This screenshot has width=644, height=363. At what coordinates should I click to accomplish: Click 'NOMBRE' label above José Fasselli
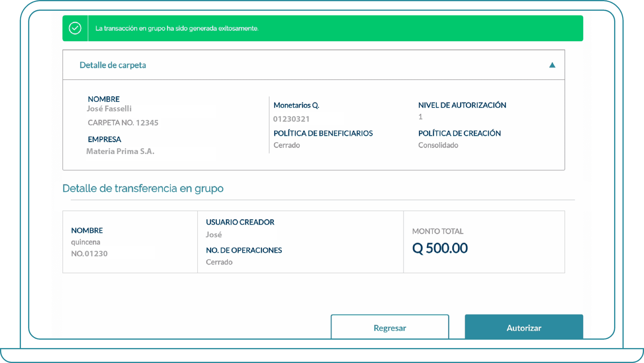coord(104,99)
